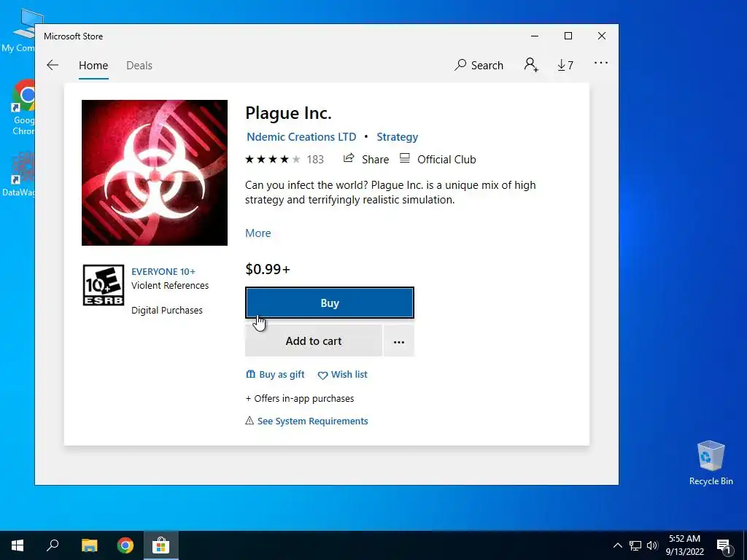Open the See more ellipsis menu in the Store header
The image size is (747, 560).
tap(601, 63)
